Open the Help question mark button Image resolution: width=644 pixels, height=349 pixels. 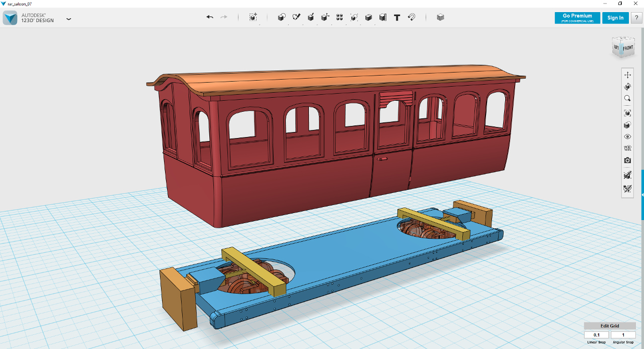(636, 18)
